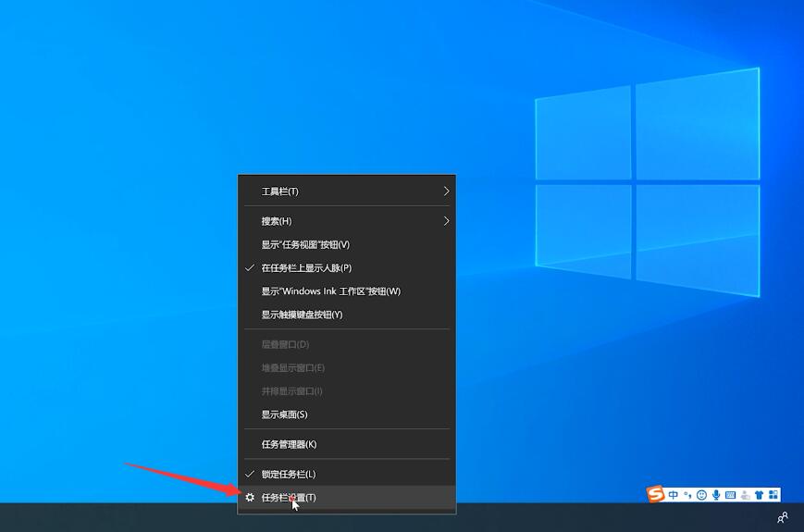Select 显示桌面(S) from the menu

tap(347, 414)
